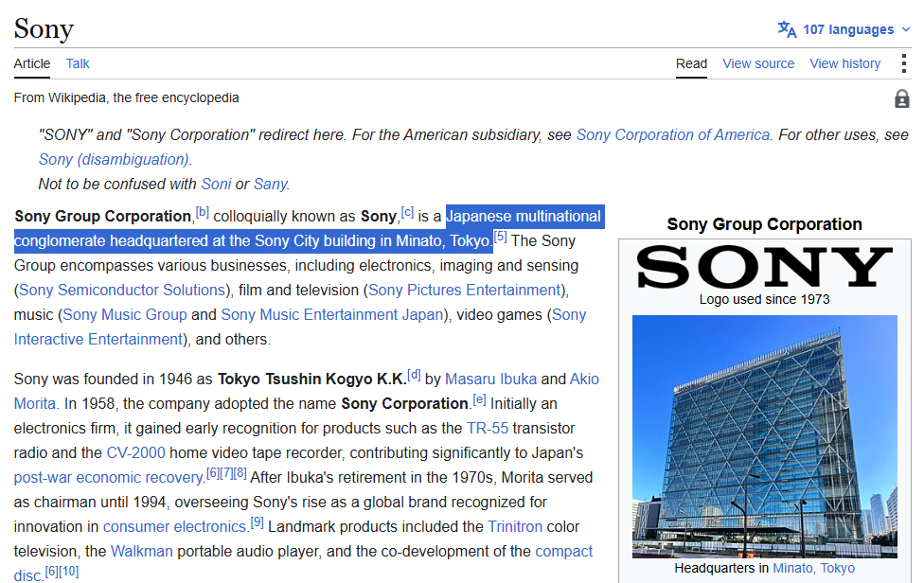Open citation [8] reference
The height and width of the screenshot is (583, 924).
pyautogui.click(x=240, y=473)
